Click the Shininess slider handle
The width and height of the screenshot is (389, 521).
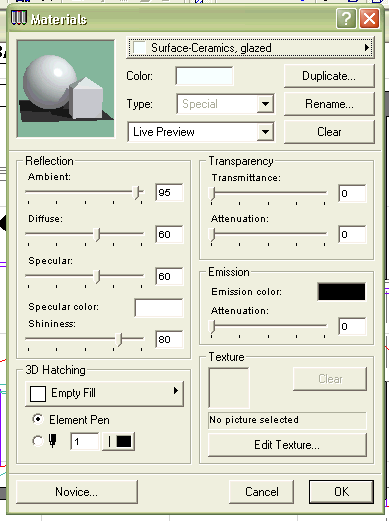[119, 339]
